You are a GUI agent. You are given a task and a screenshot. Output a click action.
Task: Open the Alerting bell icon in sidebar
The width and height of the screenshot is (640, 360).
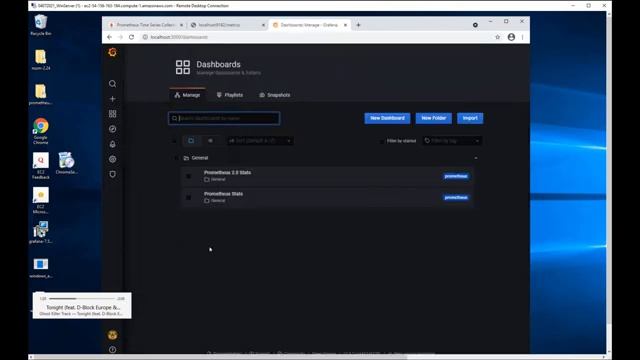[113, 144]
